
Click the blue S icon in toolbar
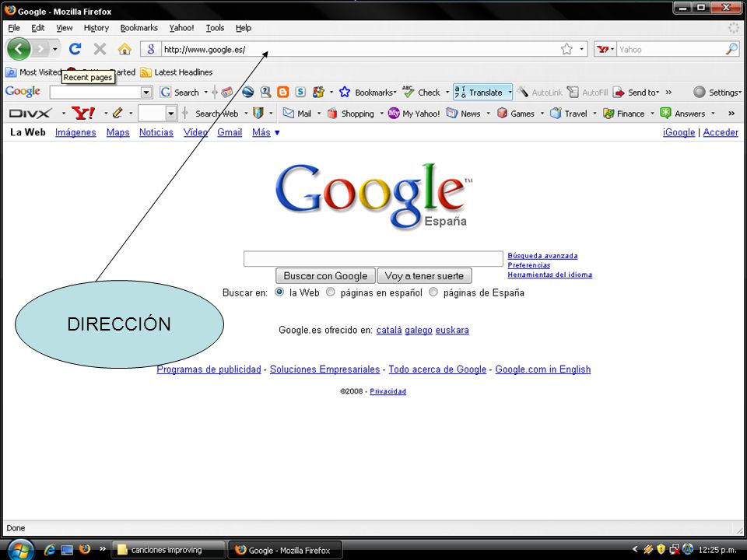coord(300,92)
